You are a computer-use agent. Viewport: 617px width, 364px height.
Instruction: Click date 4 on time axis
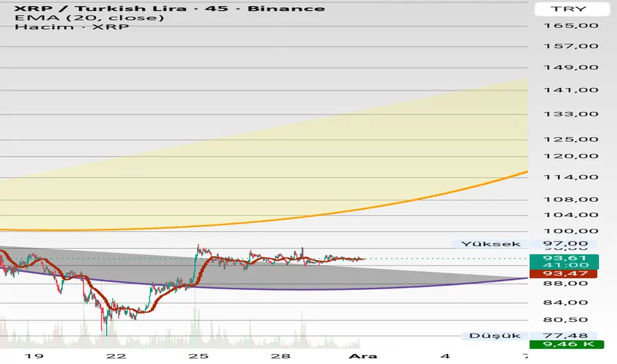point(445,356)
